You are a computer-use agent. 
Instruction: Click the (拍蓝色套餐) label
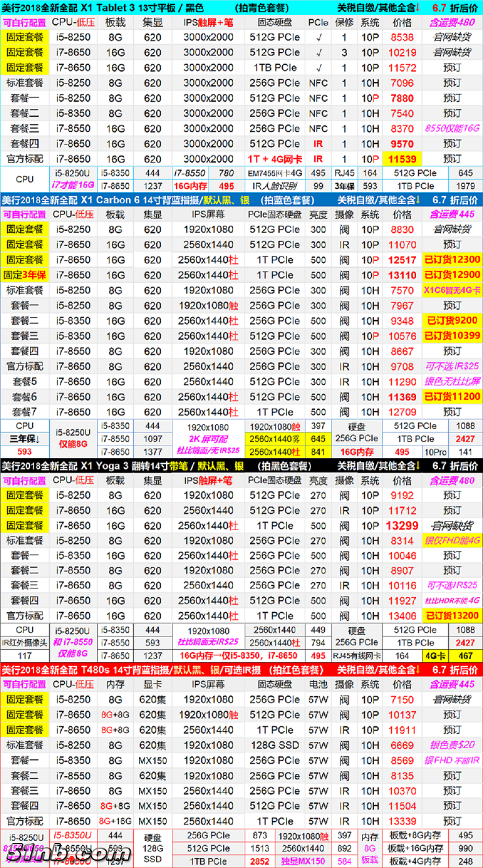pos(288,200)
